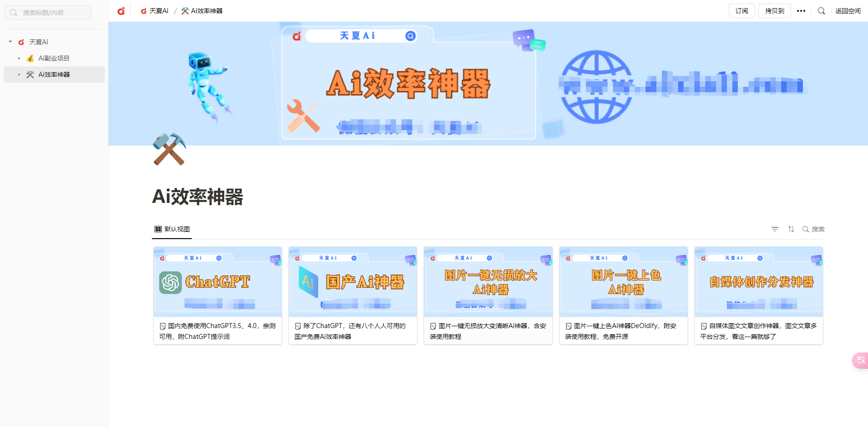Image resolution: width=868 pixels, height=427 pixels.
Task: Open the 图片一键无损放大变清晰Ai神器 article title
Action: click(x=488, y=331)
